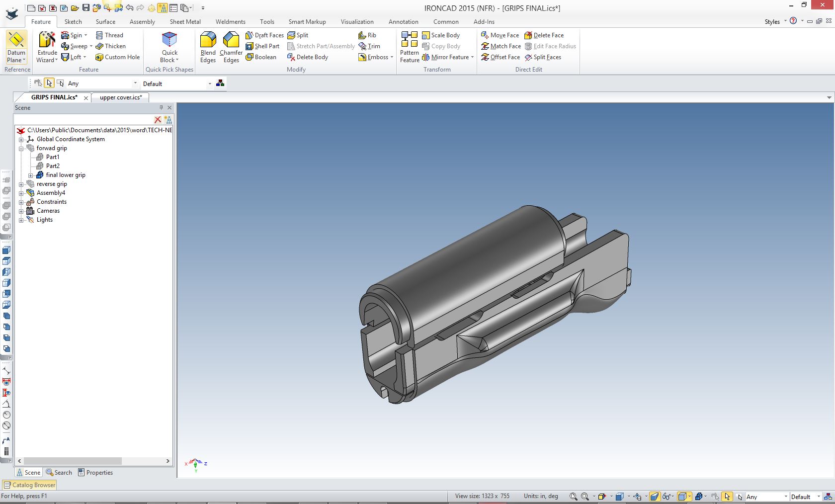Select the Custom Hole tool
The width and height of the screenshot is (835, 504).
pos(117,57)
